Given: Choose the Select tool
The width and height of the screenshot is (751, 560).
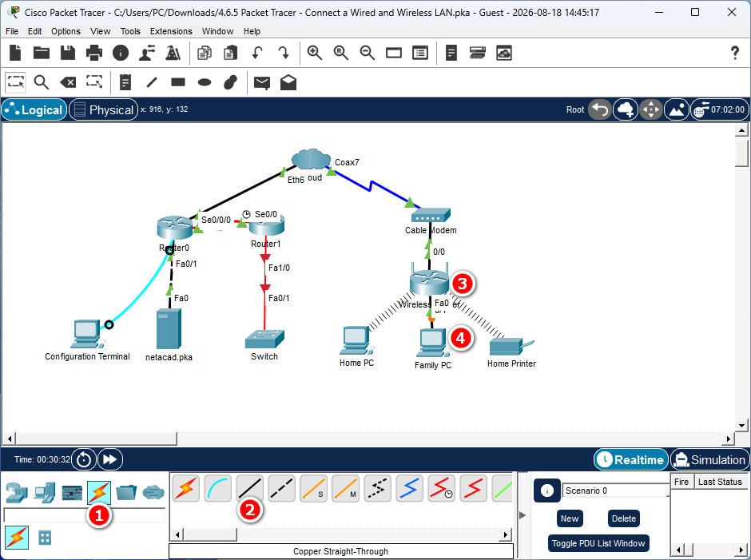Looking at the screenshot, I should 16,82.
